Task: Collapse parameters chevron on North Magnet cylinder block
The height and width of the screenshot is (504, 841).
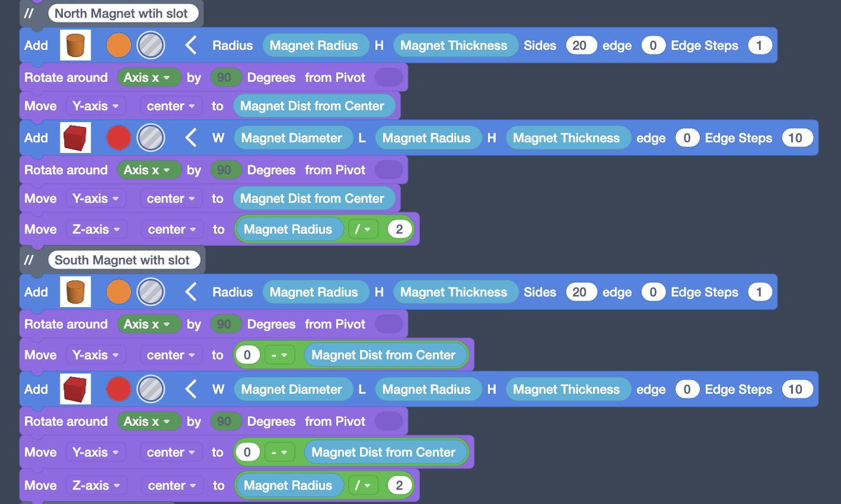Action: click(191, 45)
